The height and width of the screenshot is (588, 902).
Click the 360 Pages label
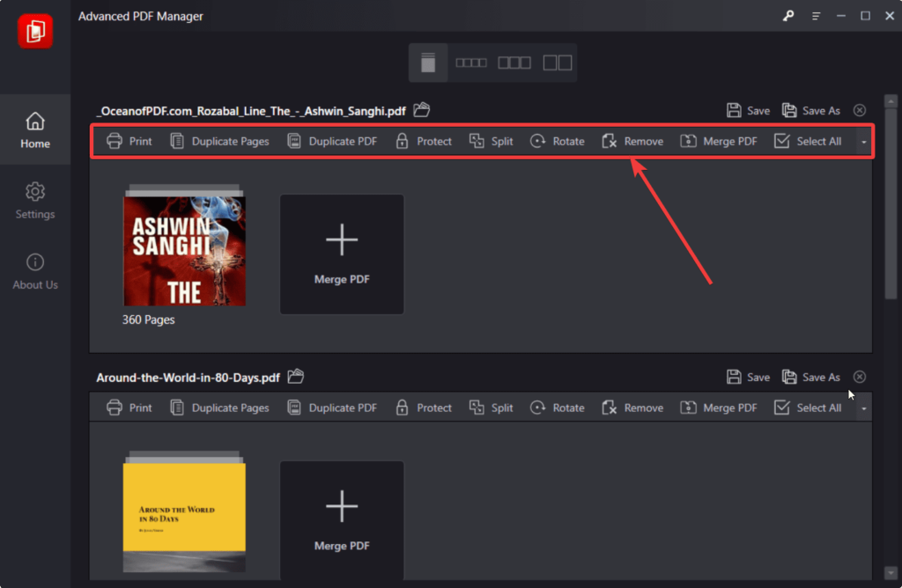(x=148, y=320)
